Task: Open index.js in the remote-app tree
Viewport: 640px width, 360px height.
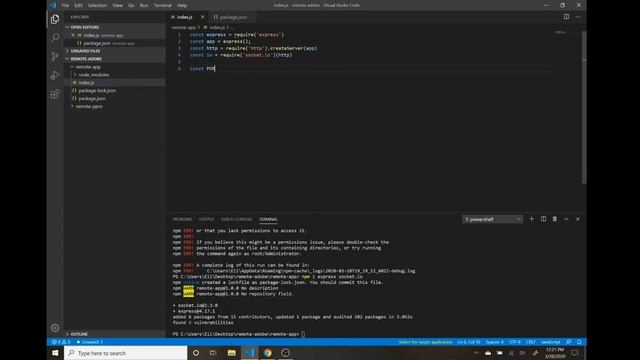Action: (87, 83)
